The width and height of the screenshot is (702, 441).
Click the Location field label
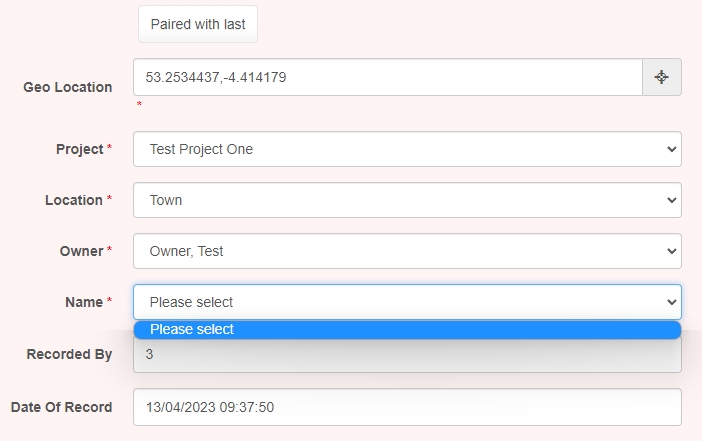74,200
